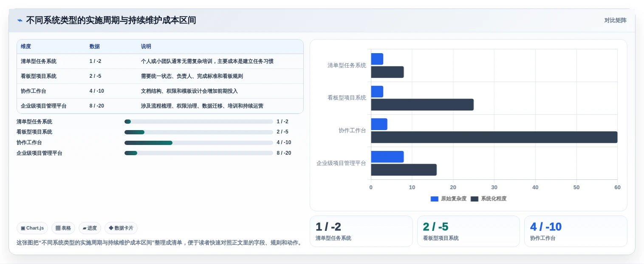
Task: Click table value 1 / -2
Action: point(95,61)
